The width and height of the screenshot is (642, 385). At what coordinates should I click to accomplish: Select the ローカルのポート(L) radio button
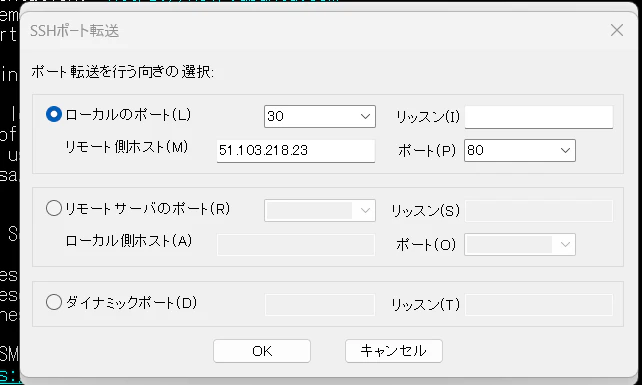(x=54, y=114)
